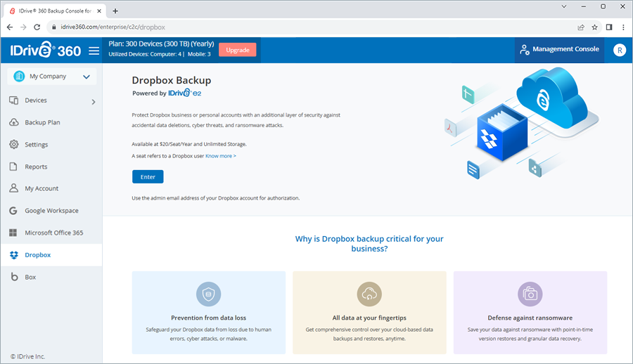This screenshot has width=633, height=364.
Task: Click the Microsoft Office 365 grid icon
Action: [x=13, y=233]
